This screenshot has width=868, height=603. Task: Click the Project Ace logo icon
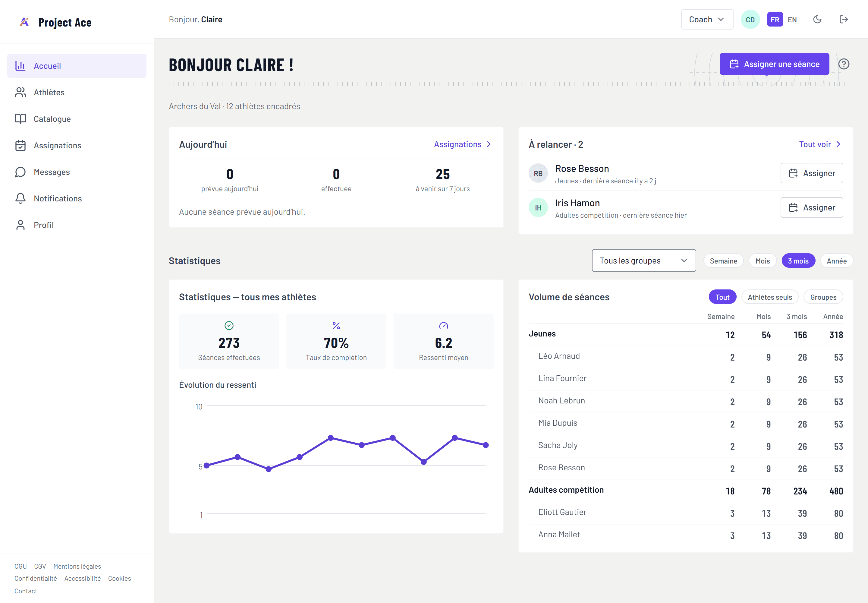pyautogui.click(x=24, y=22)
